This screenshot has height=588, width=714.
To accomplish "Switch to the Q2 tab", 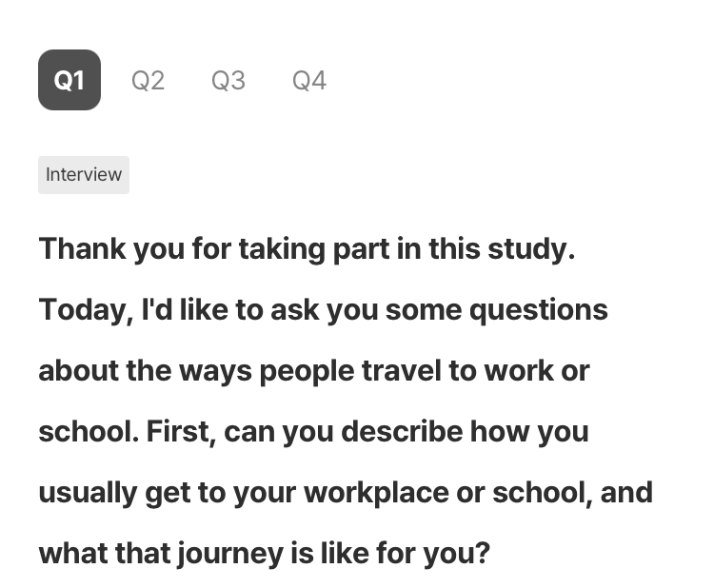I will (x=148, y=81).
